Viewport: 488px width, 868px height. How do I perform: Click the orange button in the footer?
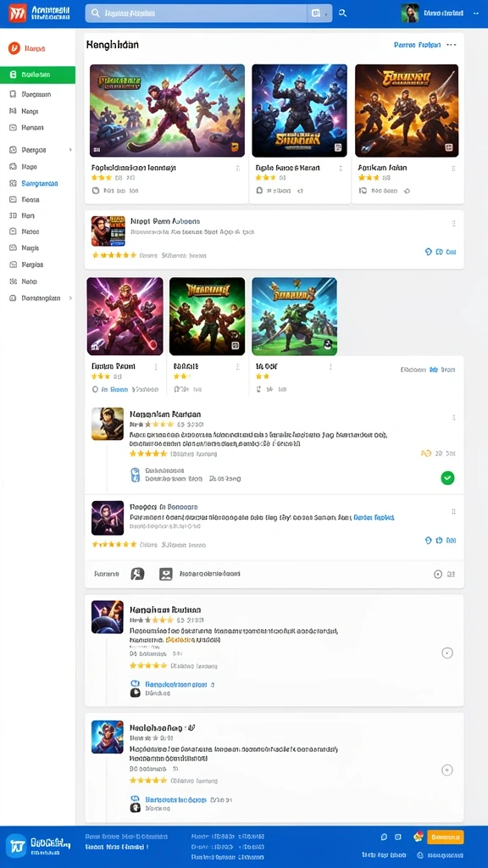point(445,837)
